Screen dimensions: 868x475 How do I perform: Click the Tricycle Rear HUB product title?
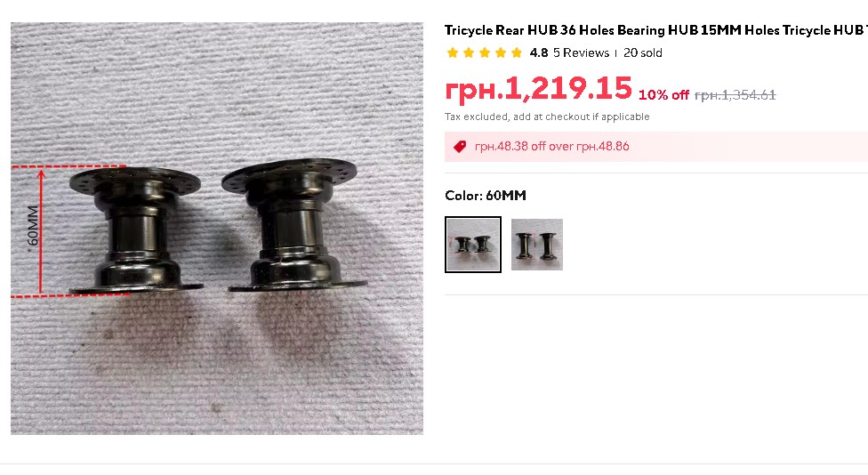(656, 30)
